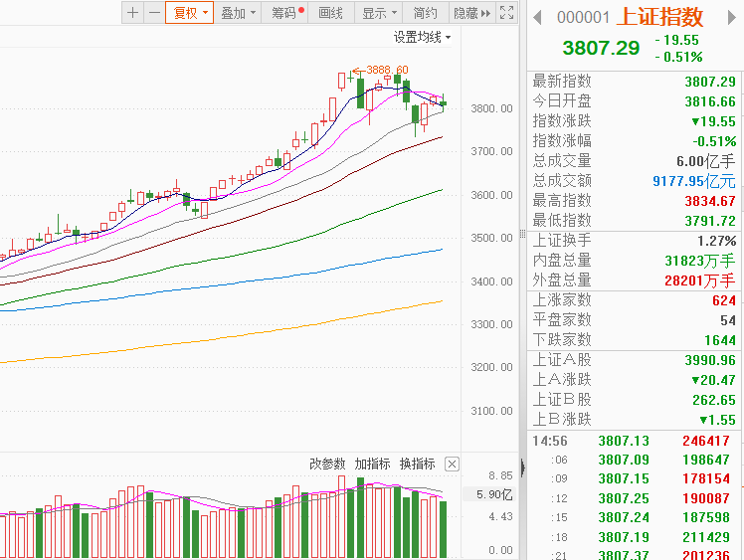Enter full-screen chart mode icon

point(506,13)
